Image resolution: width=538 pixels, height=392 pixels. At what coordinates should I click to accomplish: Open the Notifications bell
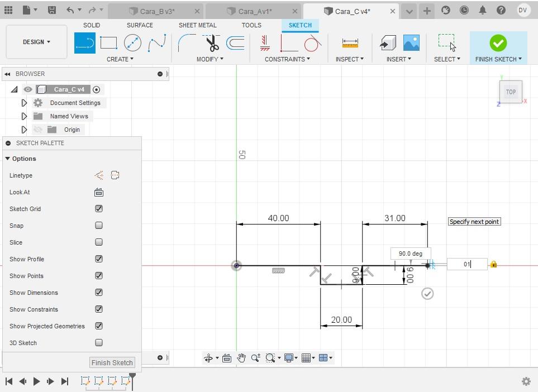coord(483,10)
